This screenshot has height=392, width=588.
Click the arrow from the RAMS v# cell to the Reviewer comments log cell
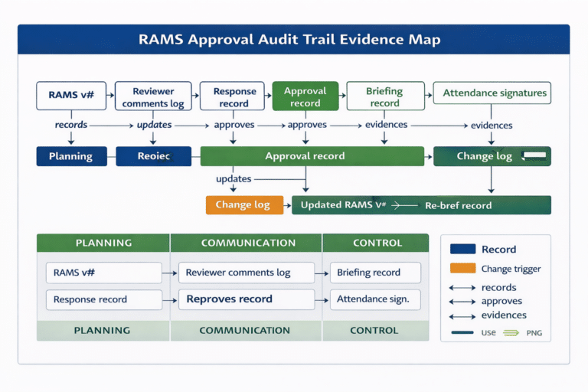[170, 273]
